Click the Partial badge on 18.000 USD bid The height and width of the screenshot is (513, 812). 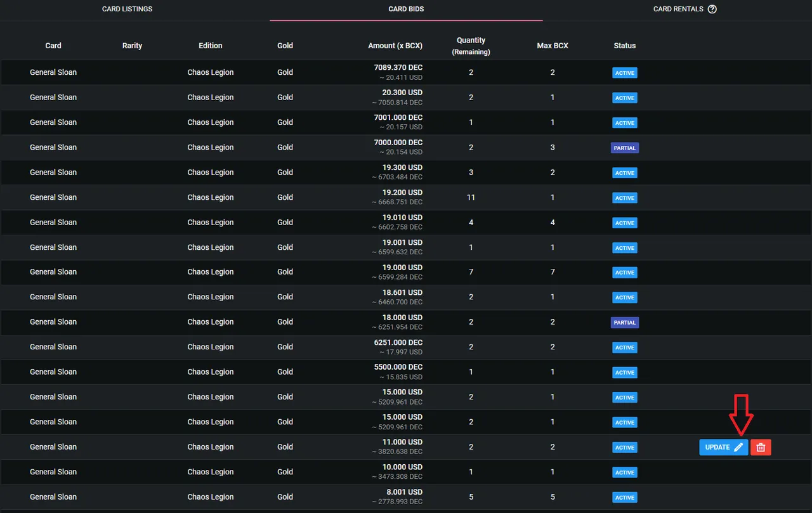point(625,322)
